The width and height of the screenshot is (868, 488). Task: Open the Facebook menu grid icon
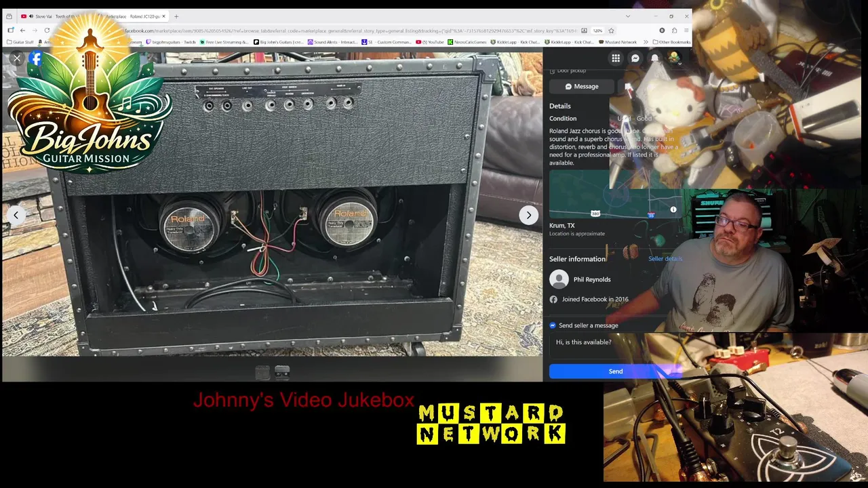pos(616,58)
